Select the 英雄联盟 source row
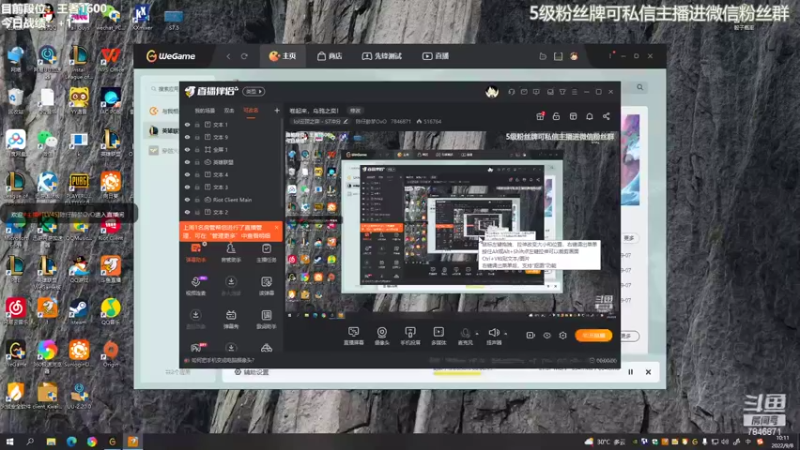This screenshot has width=800, height=450. click(x=231, y=162)
